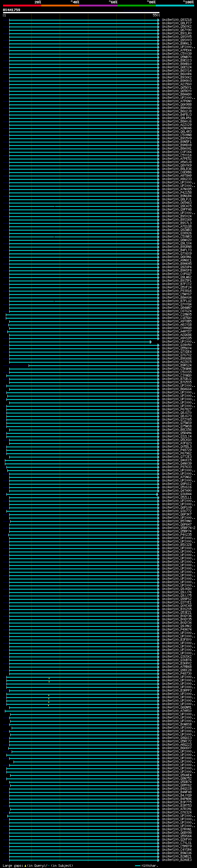This screenshot has height=868, width=197.
Task: Click the orange ~40% identity legend segment
Action: point(60,6)
